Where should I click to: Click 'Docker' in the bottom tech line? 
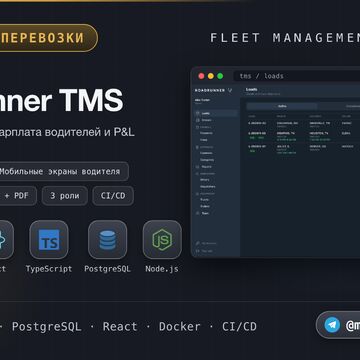[180, 327]
